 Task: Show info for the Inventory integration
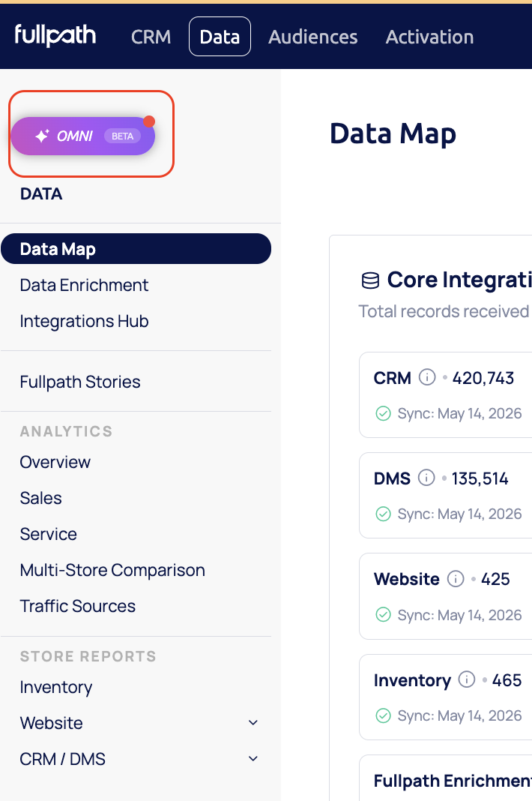[467, 679]
